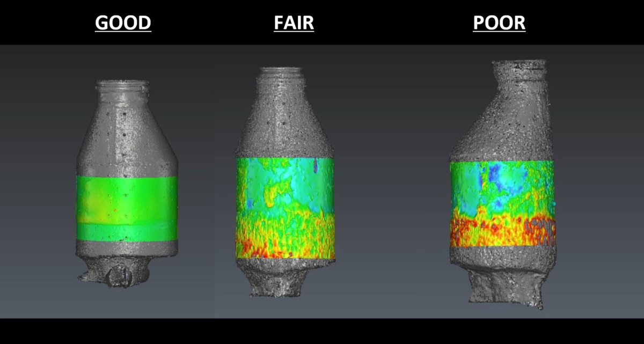The height and width of the screenshot is (344, 644).
Task: Click the underlined POOR heading
Action: 499,23
